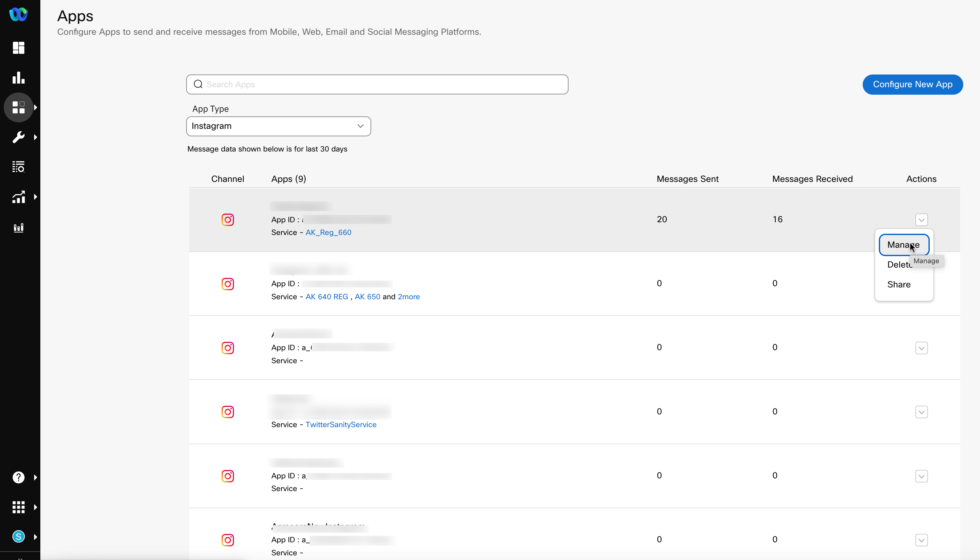
Task: Click the TwitterSanityService link
Action: 340,425
